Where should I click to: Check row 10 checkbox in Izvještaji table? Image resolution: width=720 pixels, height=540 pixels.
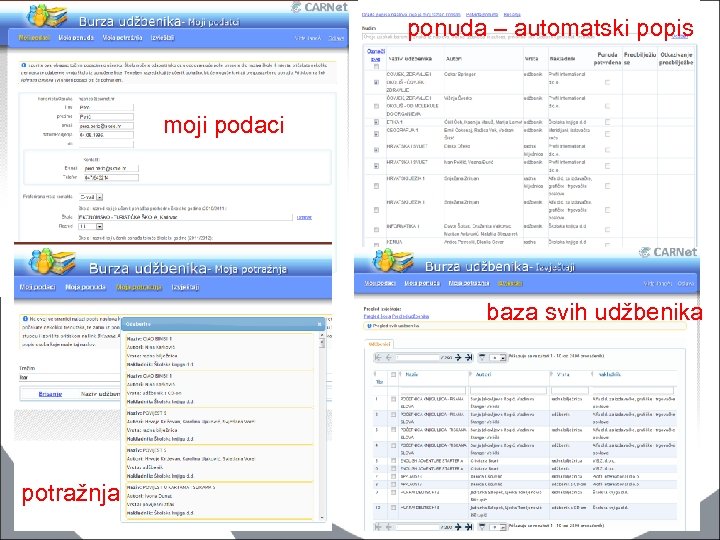pos(393,508)
